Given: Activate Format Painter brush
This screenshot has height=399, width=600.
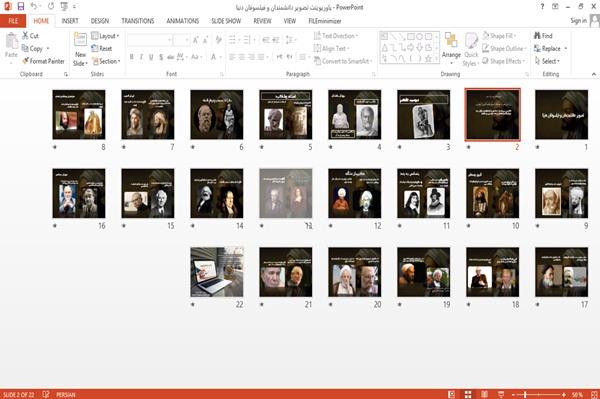Looking at the screenshot, I should (x=43, y=61).
